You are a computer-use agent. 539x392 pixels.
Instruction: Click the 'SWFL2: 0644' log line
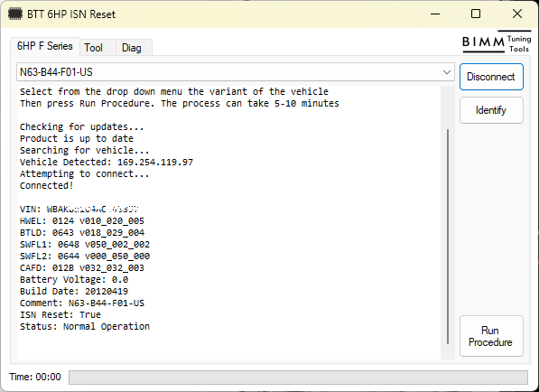tap(85, 256)
